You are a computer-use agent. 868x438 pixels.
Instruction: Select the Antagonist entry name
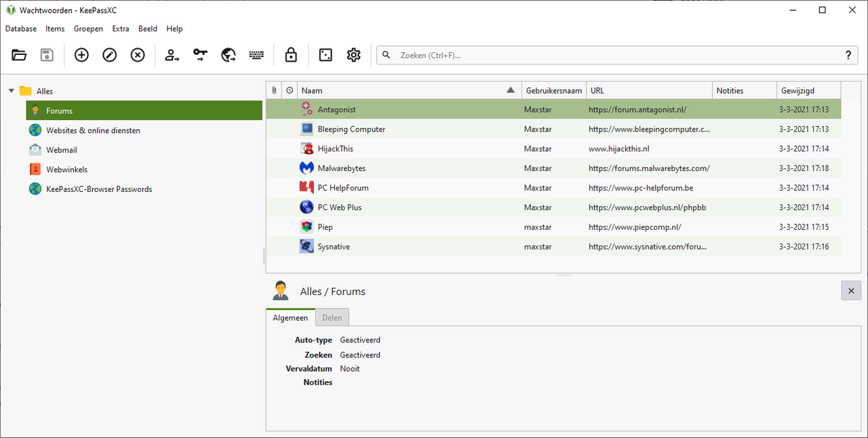point(336,109)
